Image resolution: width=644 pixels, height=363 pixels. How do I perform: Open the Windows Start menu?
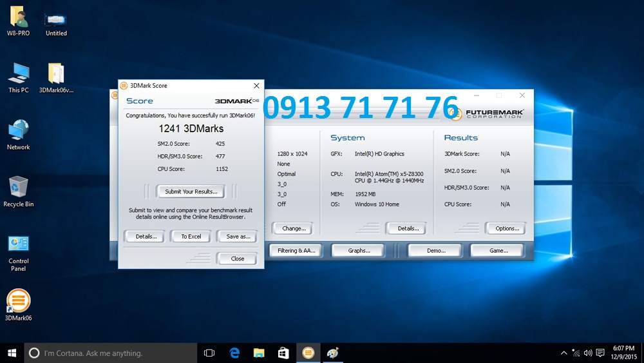tap(12, 353)
